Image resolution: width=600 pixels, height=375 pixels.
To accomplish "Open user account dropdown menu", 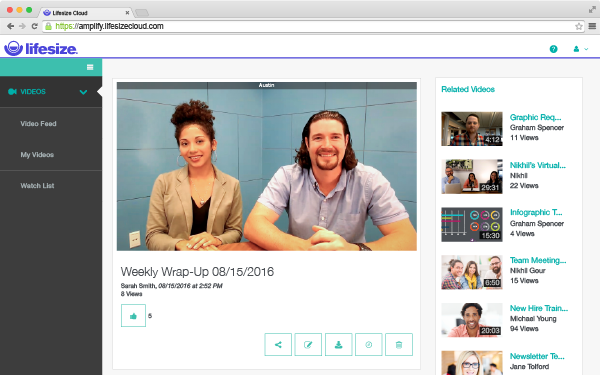I will (x=580, y=49).
